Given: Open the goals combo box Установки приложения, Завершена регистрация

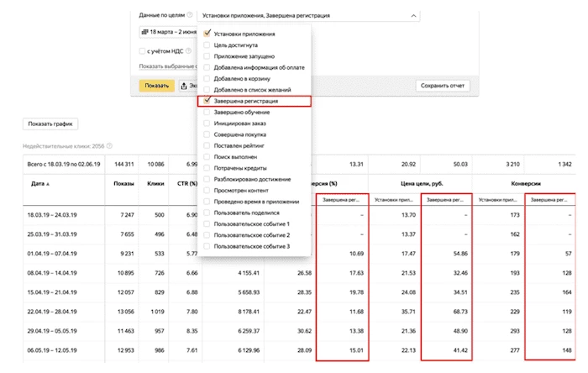Looking at the screenshot, I should click(308, 16).
